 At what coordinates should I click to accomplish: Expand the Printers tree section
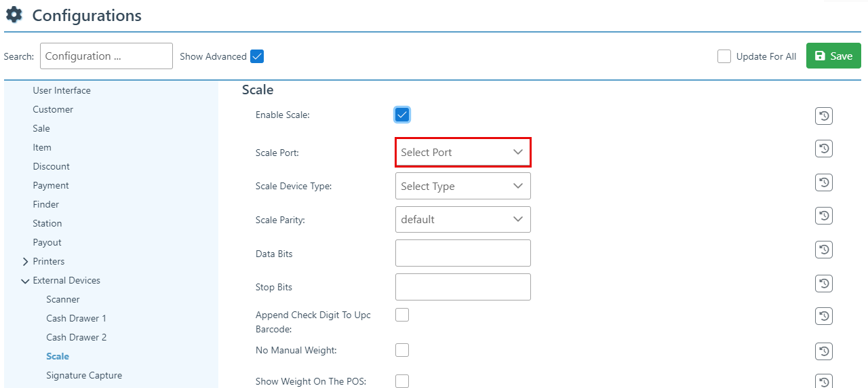pyautogui.click(x=26, y=262)
